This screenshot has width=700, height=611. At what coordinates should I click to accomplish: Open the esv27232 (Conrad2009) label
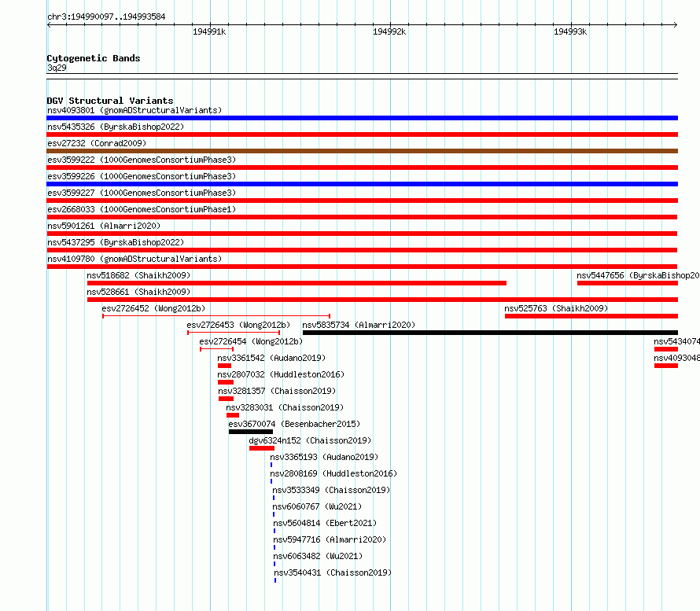[97, 143]
